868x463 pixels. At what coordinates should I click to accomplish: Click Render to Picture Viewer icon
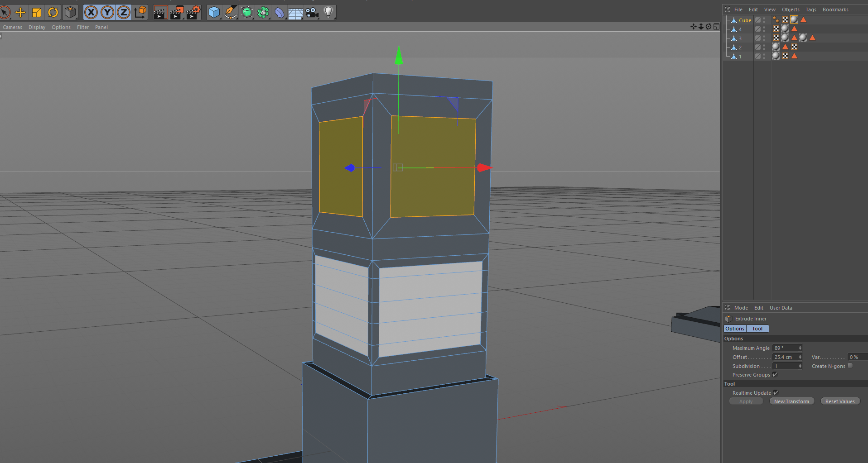click(177, 12)
